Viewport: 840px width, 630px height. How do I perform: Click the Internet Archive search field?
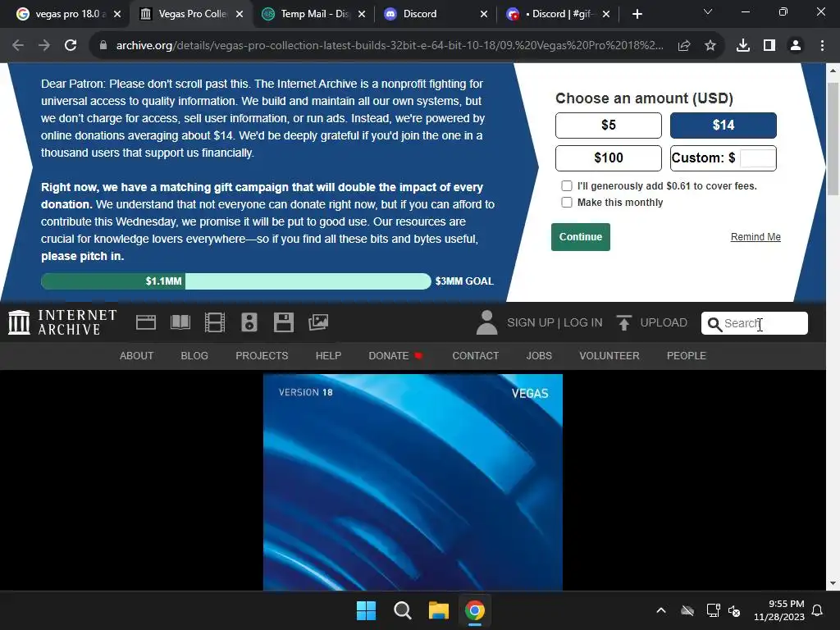click(755, 323)
